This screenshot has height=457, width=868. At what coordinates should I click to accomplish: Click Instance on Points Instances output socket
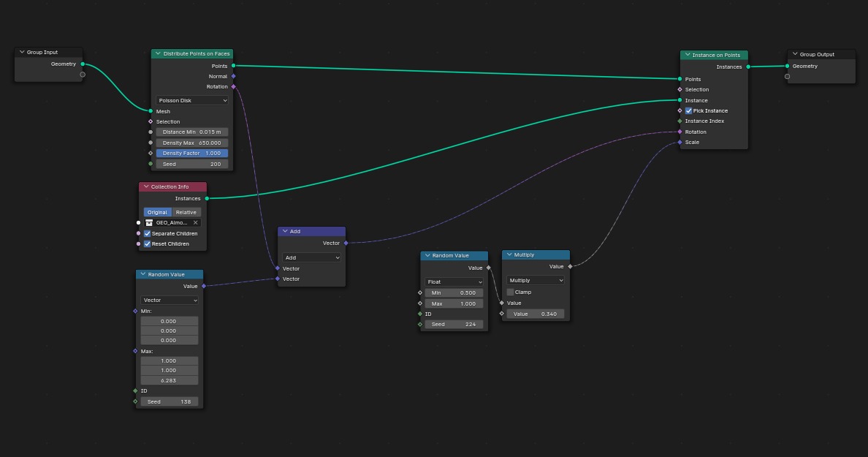[x=748, y=67]
